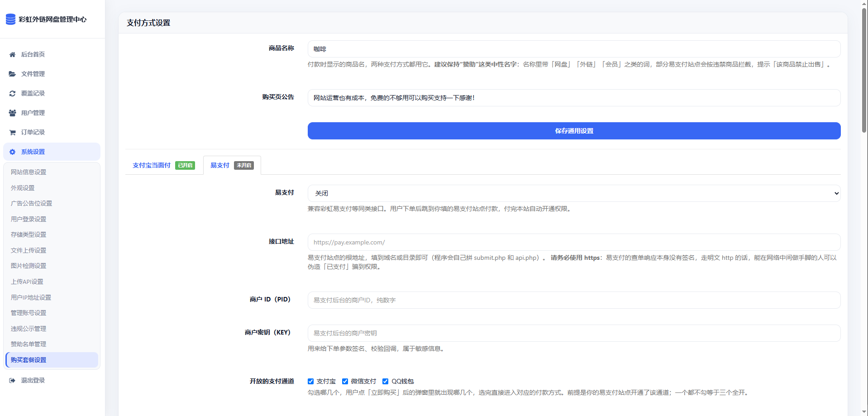
Task: Open 用户IP地址设置 in the submenu
Action: tap(31, 297)
